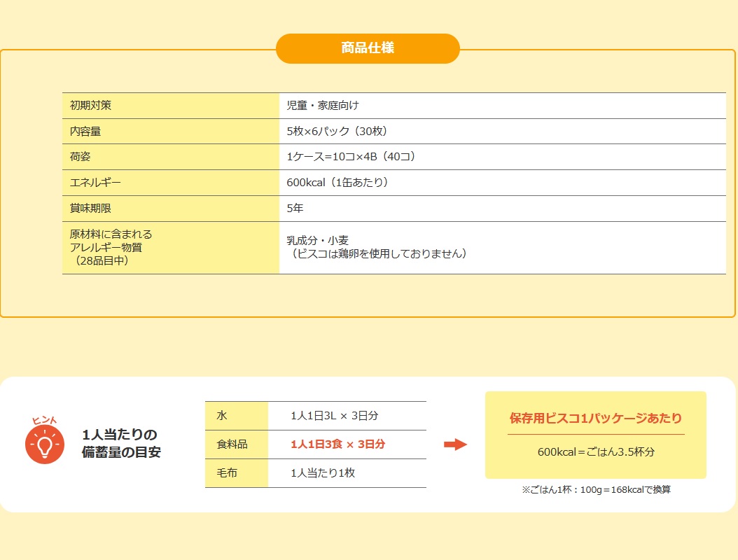Click the orange lightbulb hint icon
The height and width of the screenshot is (560, 738).
click(x=45, y=443)
